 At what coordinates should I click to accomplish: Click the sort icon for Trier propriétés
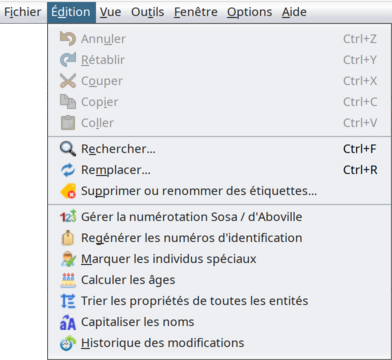point(68,301)
